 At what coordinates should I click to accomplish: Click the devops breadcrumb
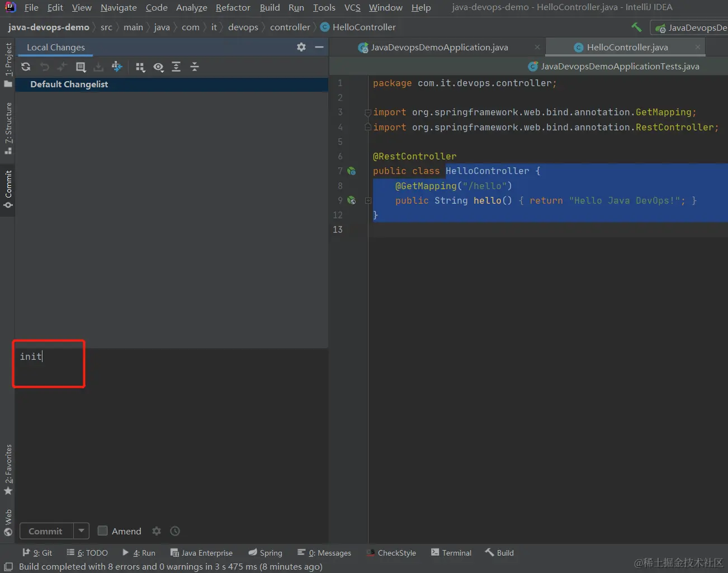click(x=243, y=27)
